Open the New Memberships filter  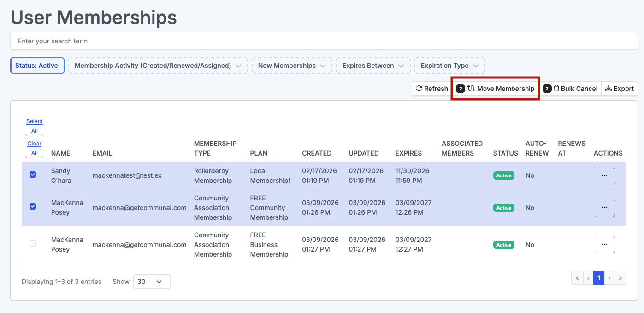pos(292,66)
